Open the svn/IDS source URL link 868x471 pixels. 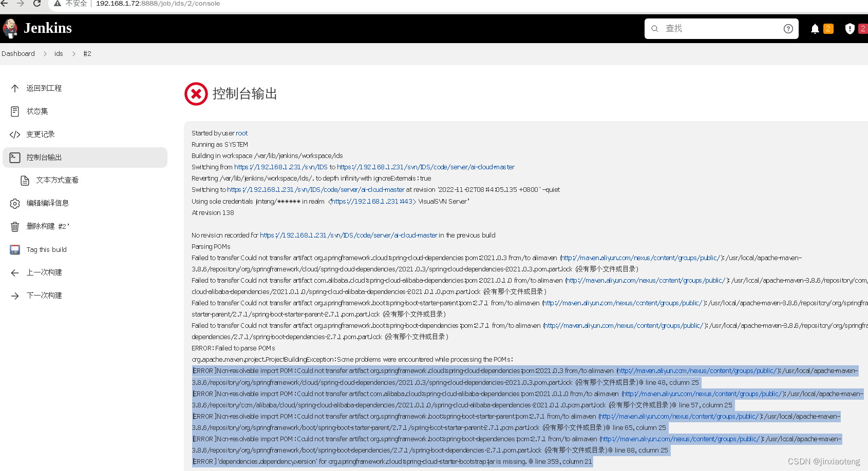coord(281,167)
